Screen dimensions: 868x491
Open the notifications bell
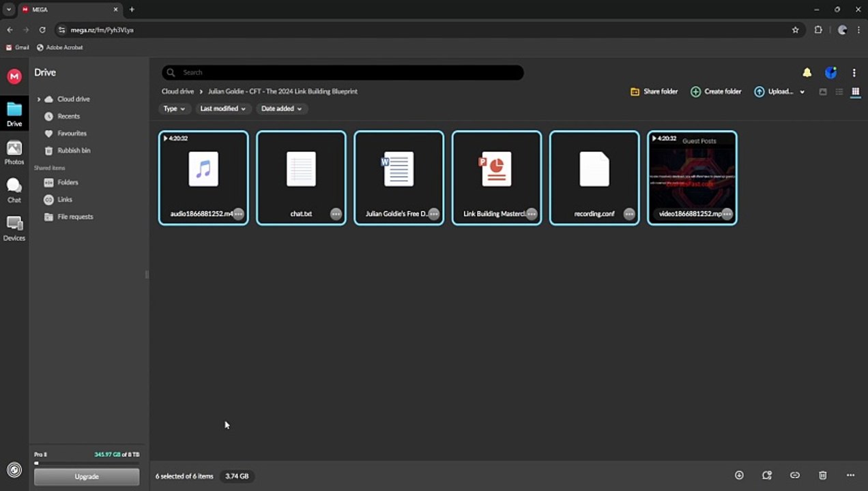coord(807,72)
